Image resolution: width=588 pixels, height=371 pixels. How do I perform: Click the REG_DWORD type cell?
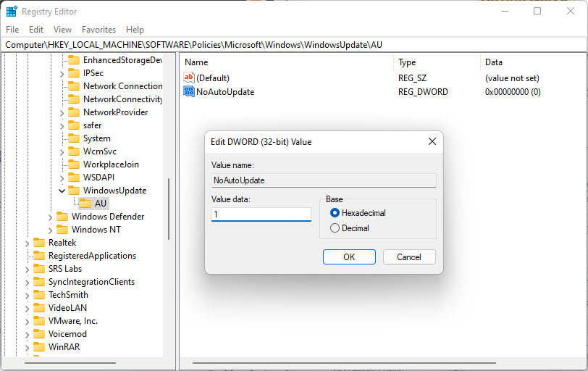tap(423, 92)
